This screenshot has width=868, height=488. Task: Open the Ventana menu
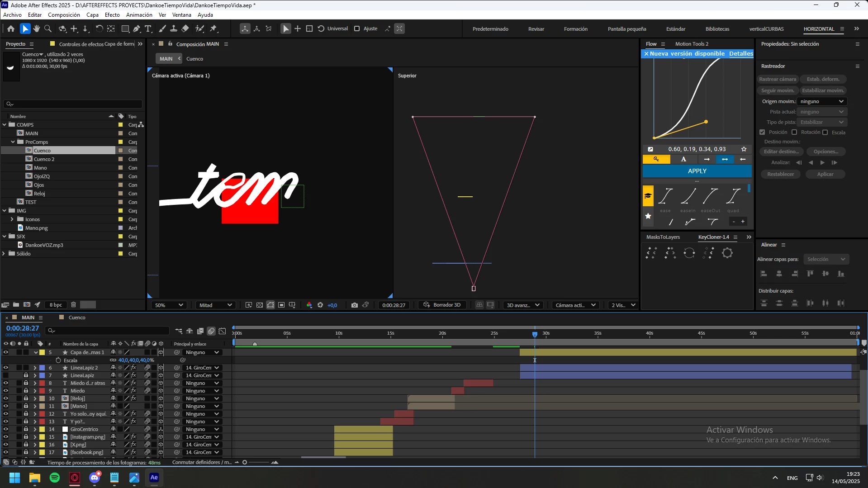pos(182,15)
